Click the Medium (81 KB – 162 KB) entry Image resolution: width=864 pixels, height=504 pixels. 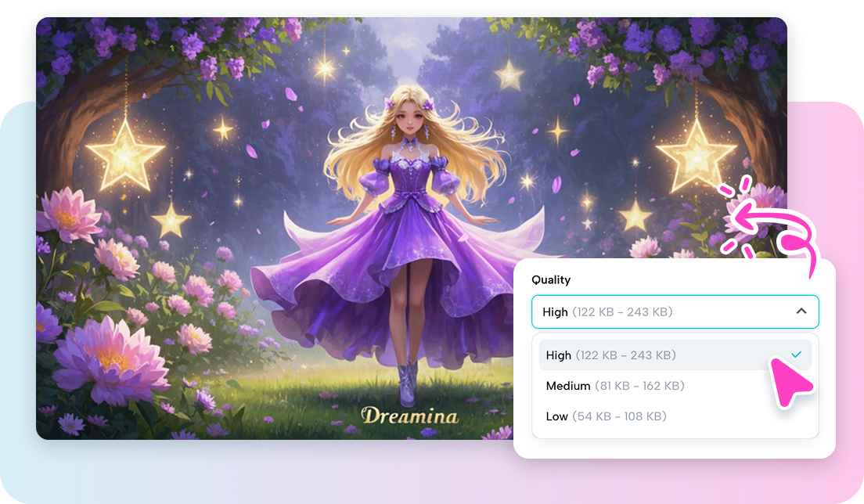615,386
